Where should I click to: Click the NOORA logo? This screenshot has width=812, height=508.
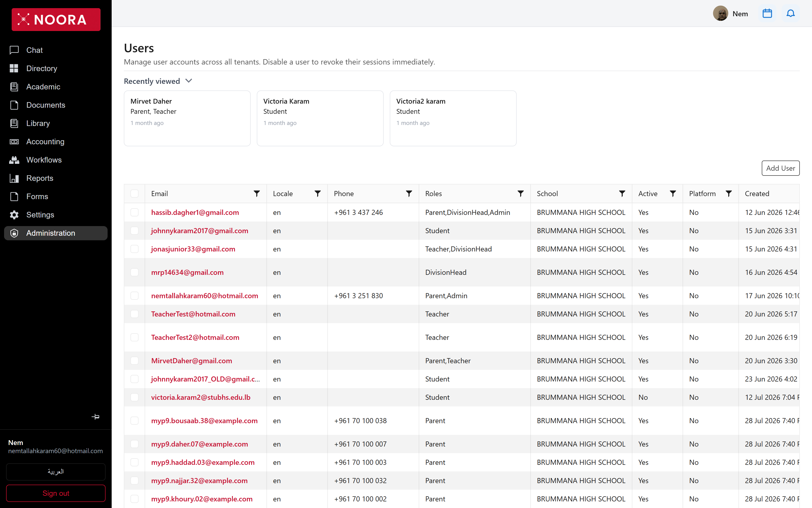[x=56, y=20]
